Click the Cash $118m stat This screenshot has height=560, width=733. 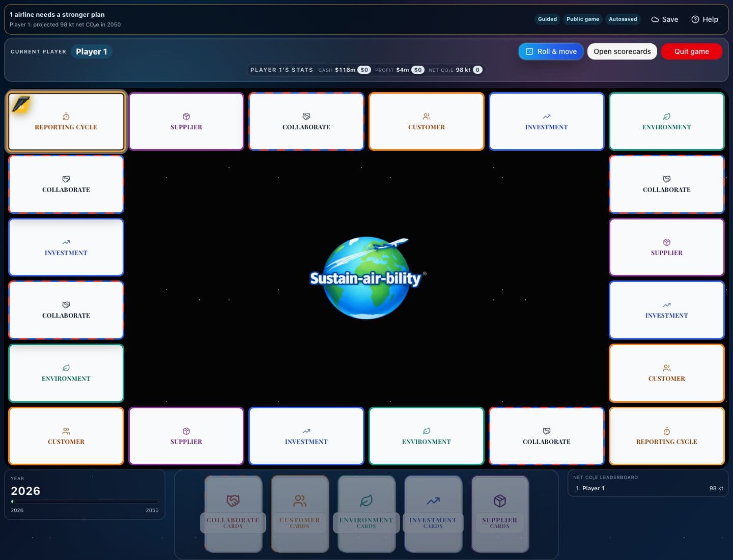[344, 70]
